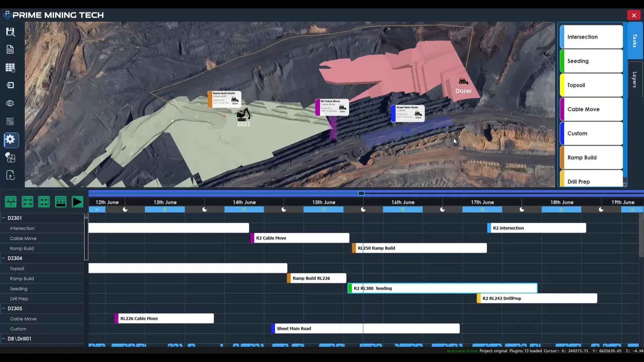Click the expand horizontally arrows timeline icon
This screenshot has height=362, width=644.
click(28, 202)
